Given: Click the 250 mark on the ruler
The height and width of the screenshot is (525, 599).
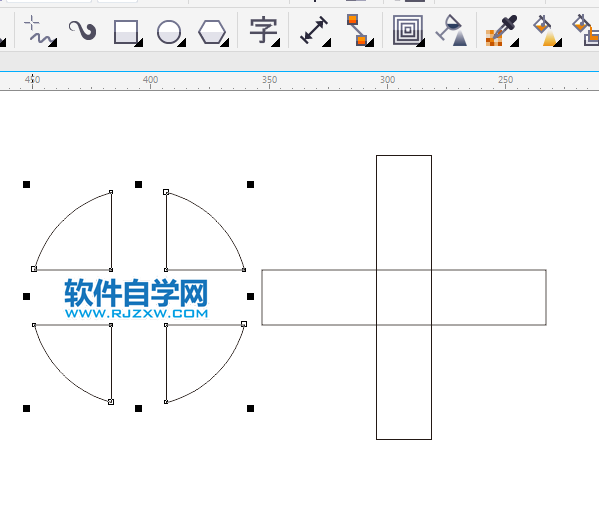Looking at the screenshot, I should (505, 79).
